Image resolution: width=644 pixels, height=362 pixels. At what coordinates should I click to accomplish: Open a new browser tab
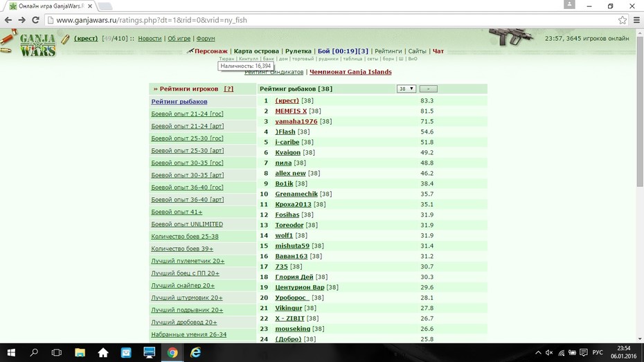point(105,6)
